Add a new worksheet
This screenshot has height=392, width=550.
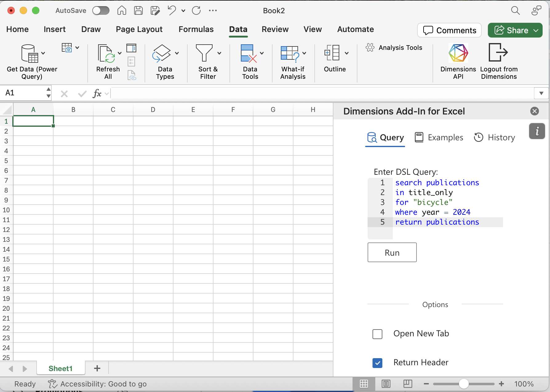click(97, 368)
